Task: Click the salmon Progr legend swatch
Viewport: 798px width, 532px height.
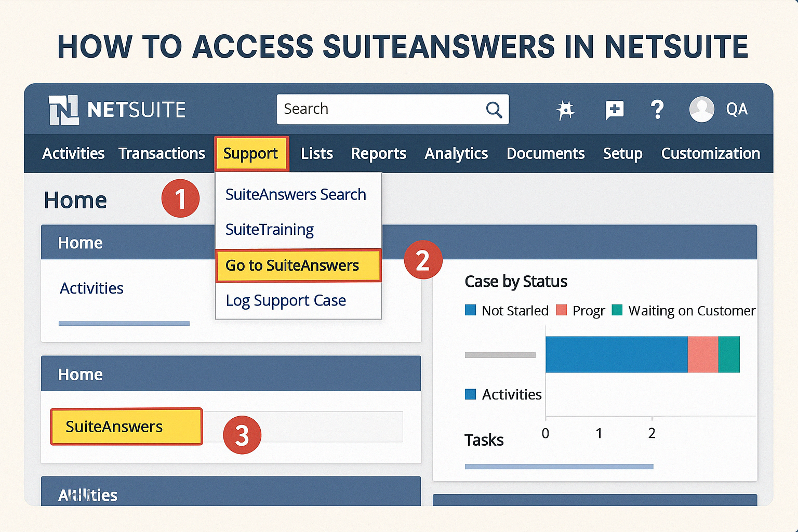Action: (x=561, y=310)
